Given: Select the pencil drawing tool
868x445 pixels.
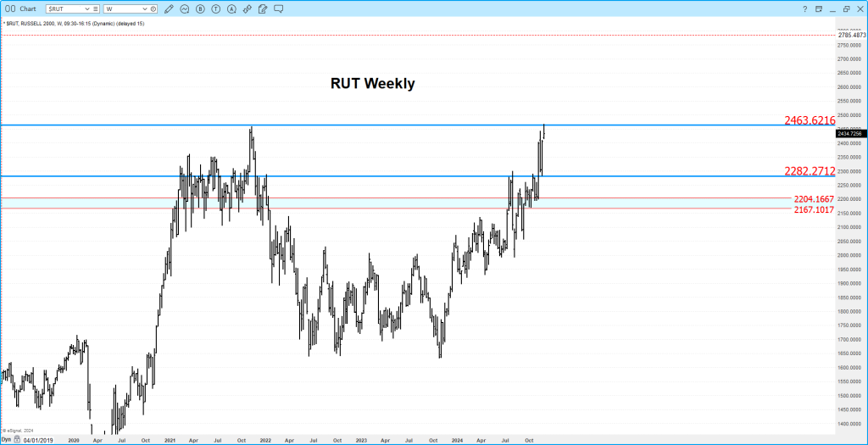Looking at the screenshot, I should pyautogui.click(x=169, y=8).
